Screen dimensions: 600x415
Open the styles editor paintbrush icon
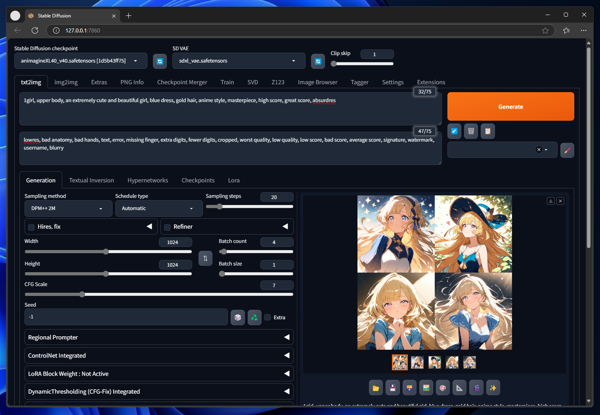pyautogui.click(x=567, y=150)
